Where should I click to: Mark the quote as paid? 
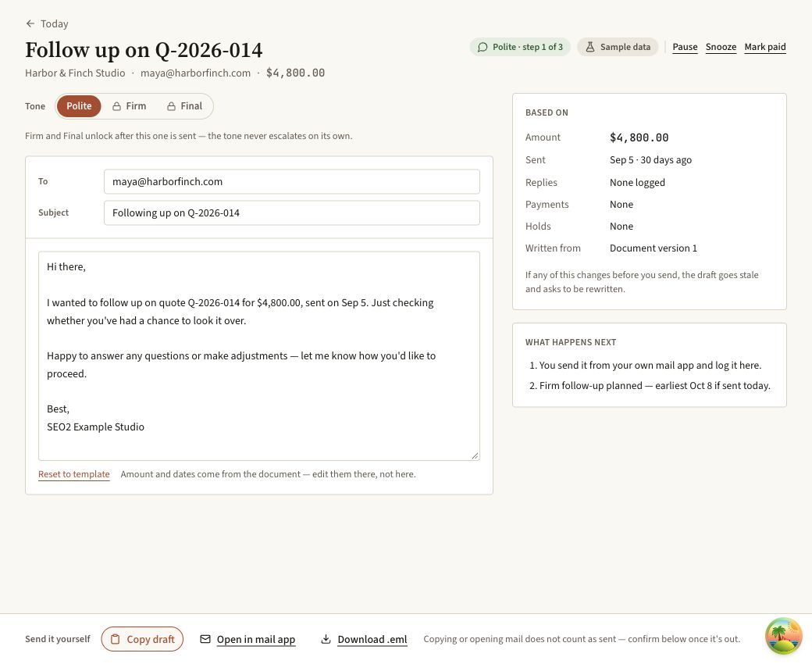pos(765,47)
